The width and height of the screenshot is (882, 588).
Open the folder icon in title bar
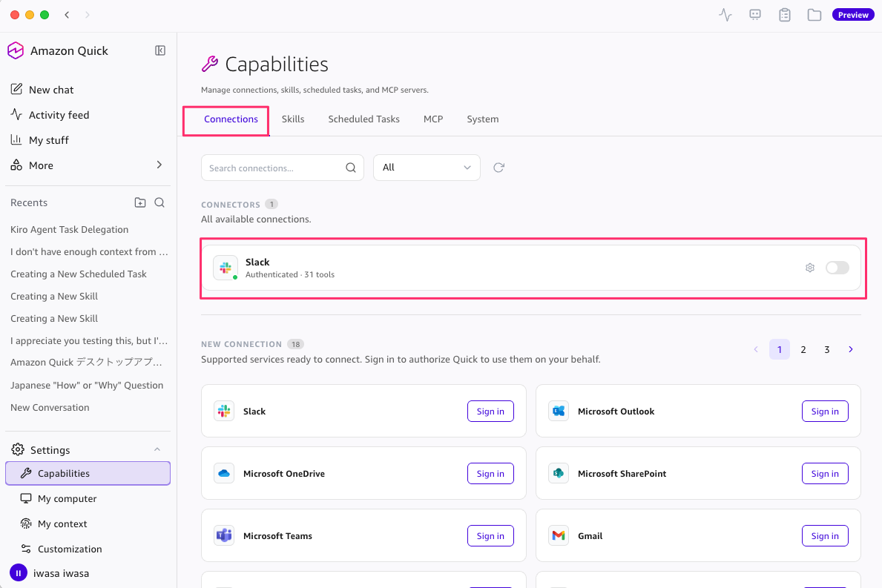(x=814, y=15)
